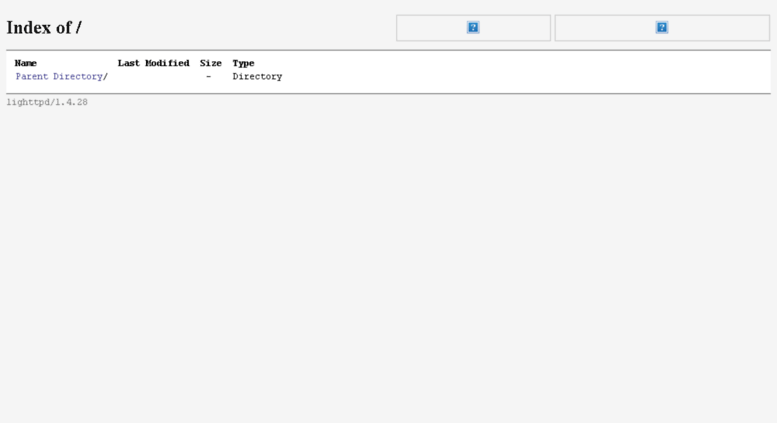
Task: Click the lighttpd/1.4.28 footer text
Action: [47, 102]
